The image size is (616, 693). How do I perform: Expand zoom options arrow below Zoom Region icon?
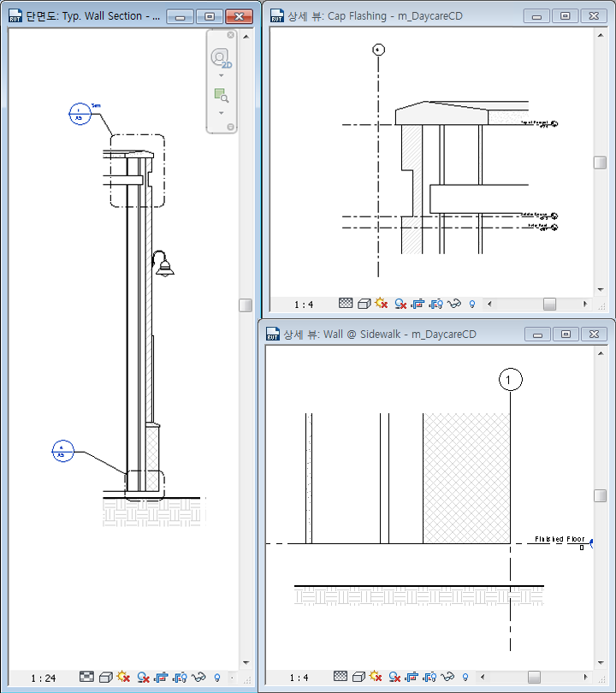coord(222,113)
